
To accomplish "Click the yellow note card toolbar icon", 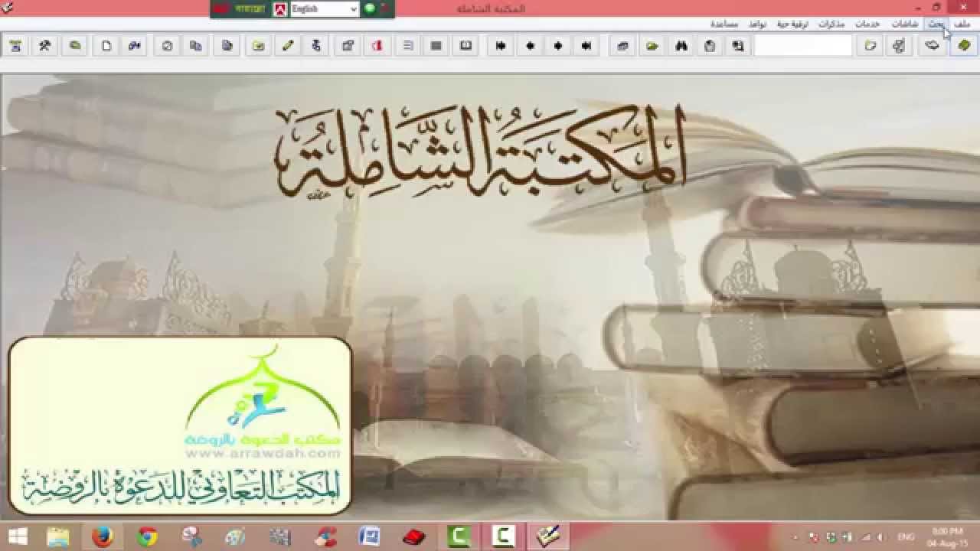I will point(259,46).
